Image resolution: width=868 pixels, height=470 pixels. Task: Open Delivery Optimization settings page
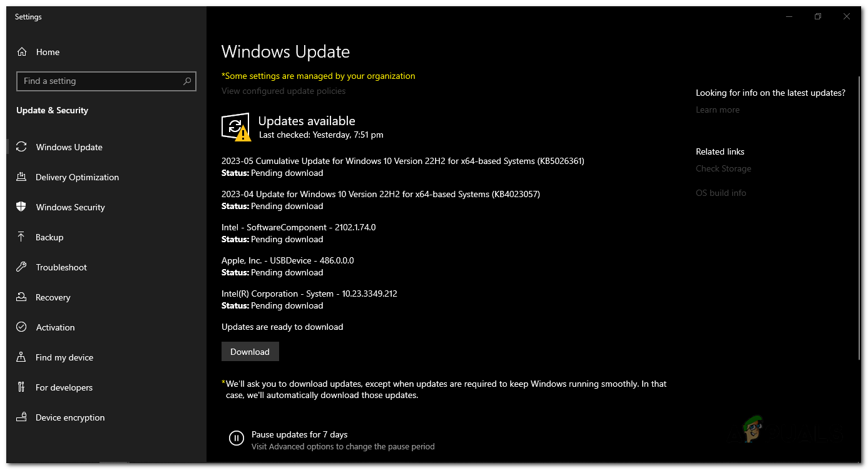tap(77, 177)
